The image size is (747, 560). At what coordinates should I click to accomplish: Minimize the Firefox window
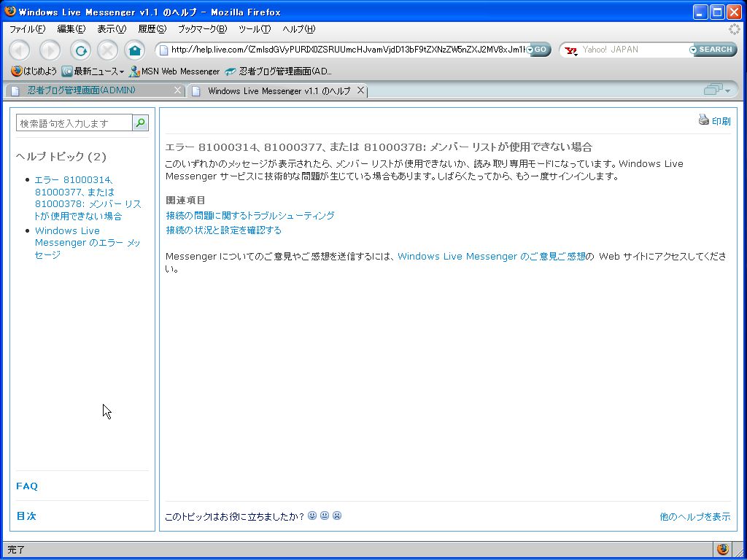coord(700,12)
